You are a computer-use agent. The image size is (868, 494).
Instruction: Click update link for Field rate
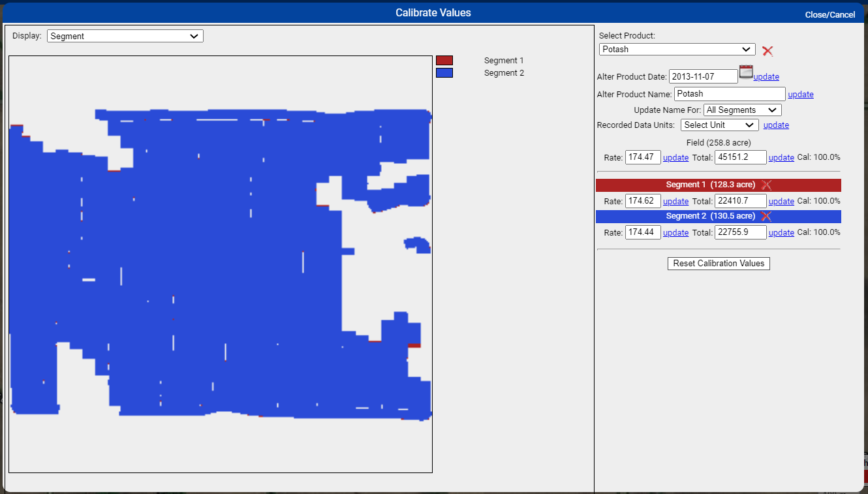675,158
